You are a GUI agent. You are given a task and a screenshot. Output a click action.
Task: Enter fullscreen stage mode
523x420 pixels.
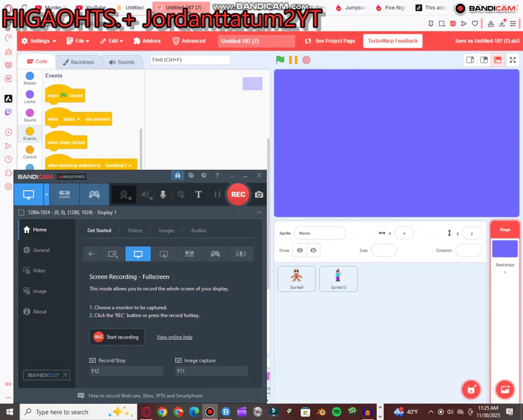[513, 60]
